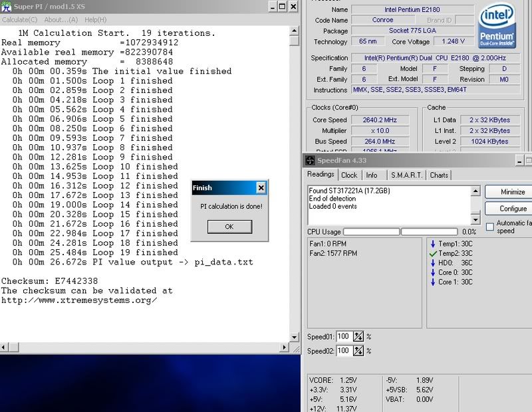Open the About menu in Super PI
The image size is (532, 412).
coord(61,20)
